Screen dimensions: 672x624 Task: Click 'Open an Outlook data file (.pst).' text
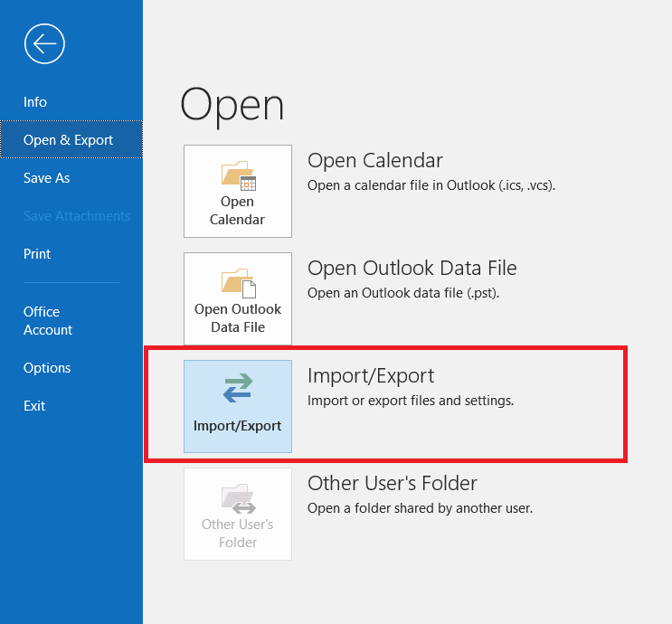click(x=403, y=293)
